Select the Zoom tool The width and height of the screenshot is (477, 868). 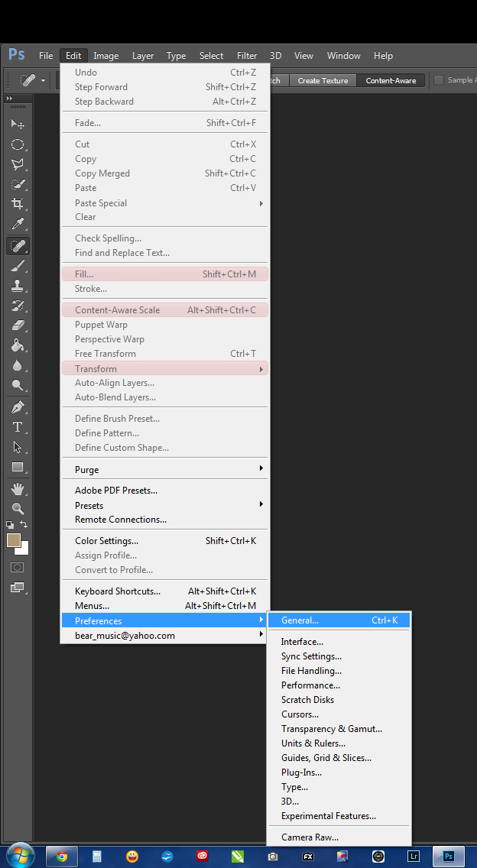click(18, 508)
